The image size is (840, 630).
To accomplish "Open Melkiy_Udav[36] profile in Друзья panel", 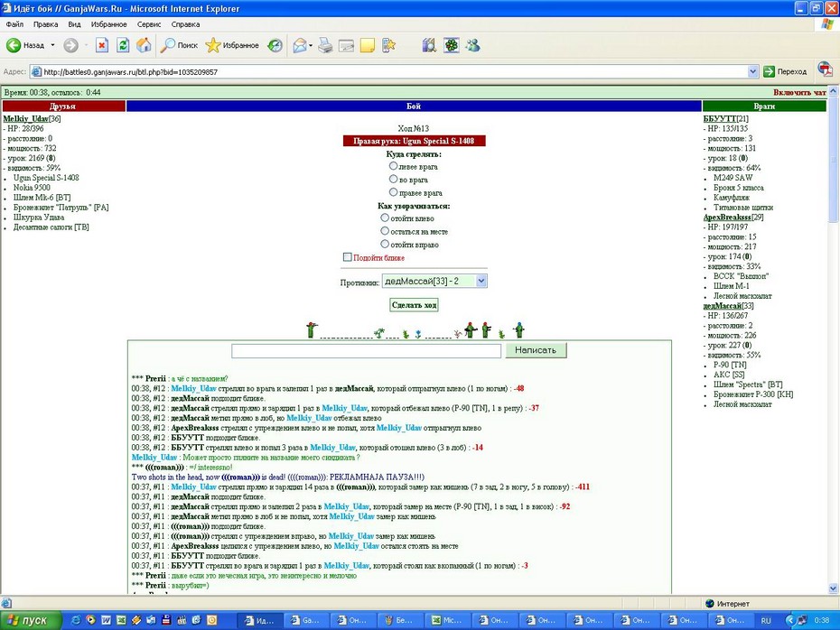I will [32, 119].
